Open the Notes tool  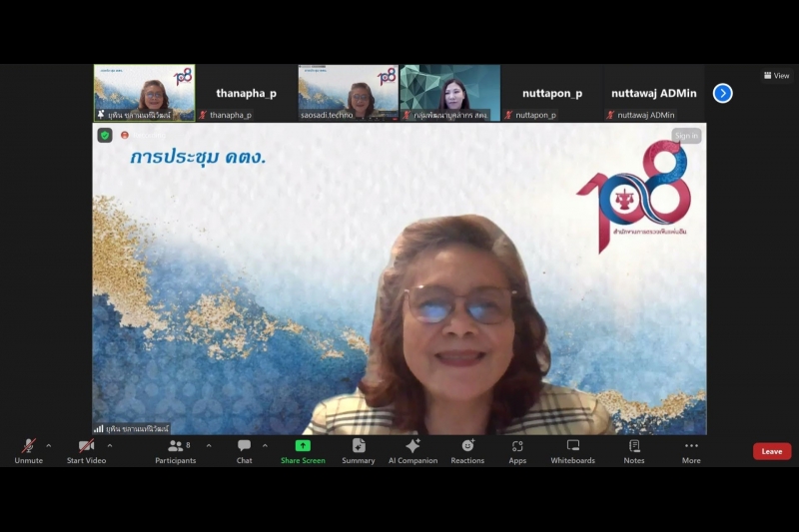[634, 450]
